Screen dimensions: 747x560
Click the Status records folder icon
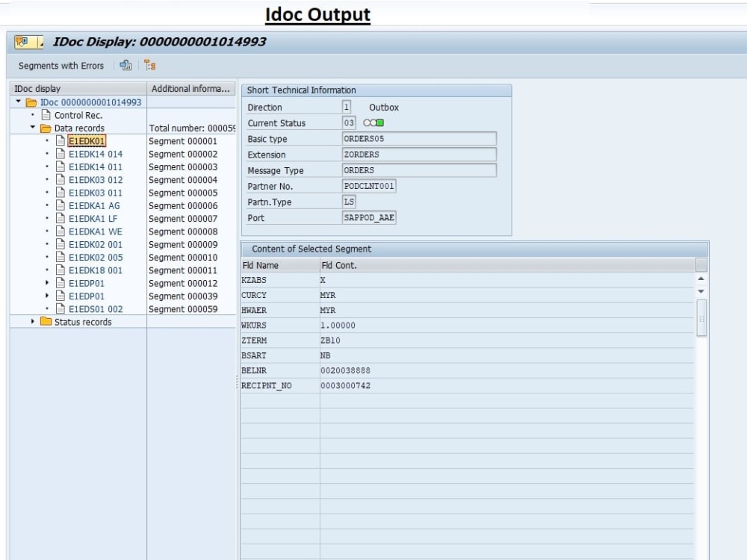point(44,322)
